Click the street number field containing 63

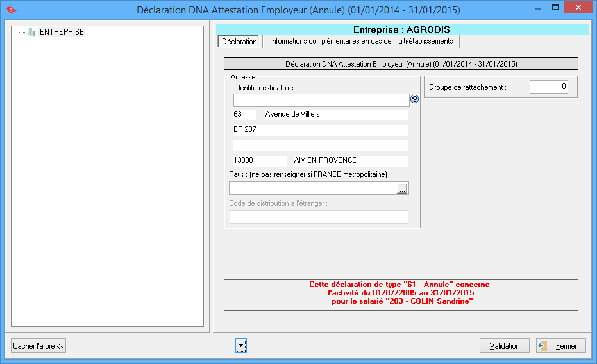click(x=244, y=115)
